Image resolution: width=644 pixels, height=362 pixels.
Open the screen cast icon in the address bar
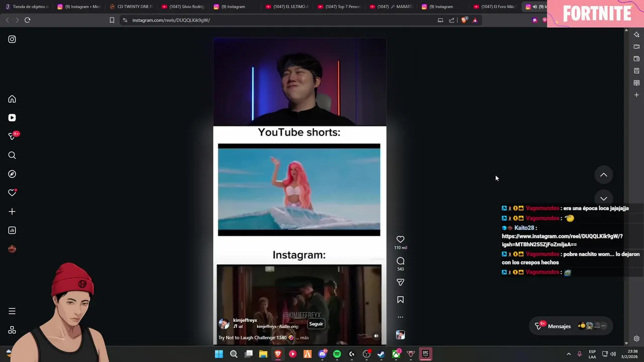coord(440,20)
